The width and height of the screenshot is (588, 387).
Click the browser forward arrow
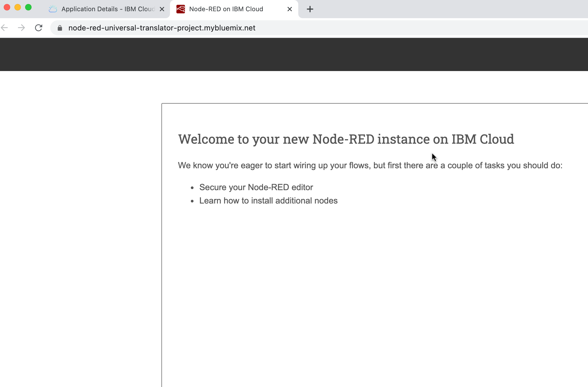[21, 28]
